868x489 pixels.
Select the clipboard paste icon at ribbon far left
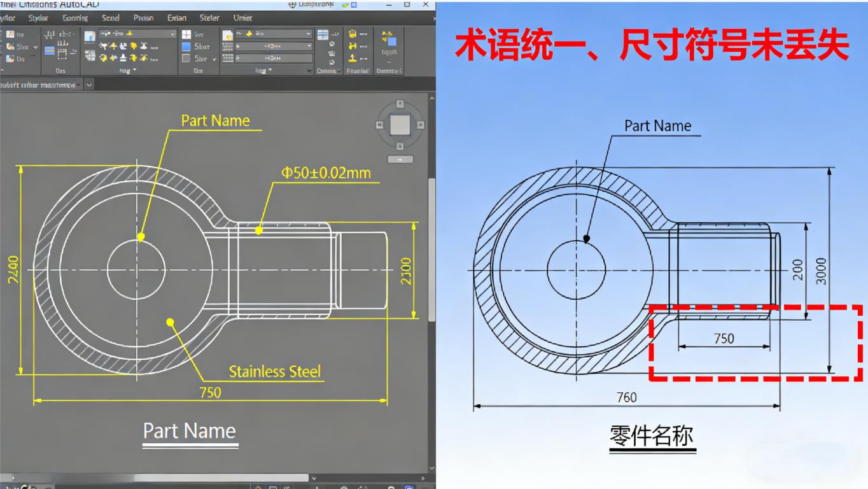click(x=10, y=35)
